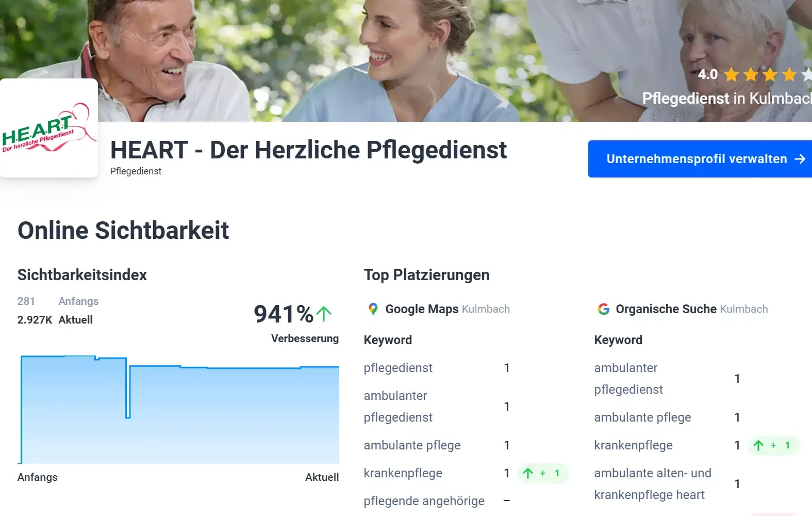Click the Google Maps heading
812x516 pixels.
422,309
